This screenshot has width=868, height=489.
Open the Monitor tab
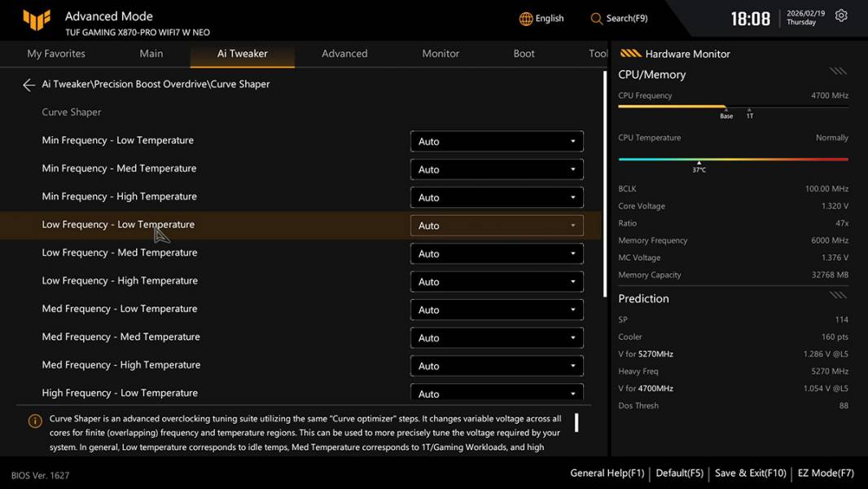[x=441, y=54]
